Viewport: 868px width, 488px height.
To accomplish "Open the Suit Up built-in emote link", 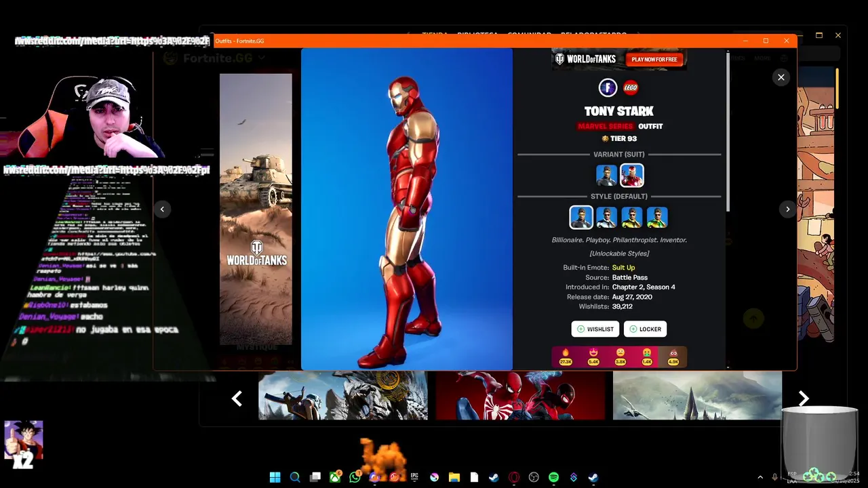I will pos(624,268).
